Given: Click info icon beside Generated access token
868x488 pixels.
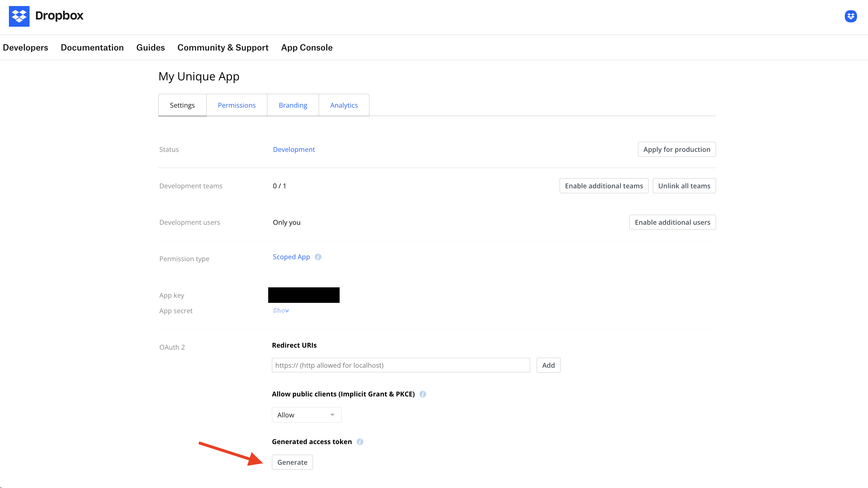Looking at the screenshot, I should pyautogui.click(x=360, y=442).
